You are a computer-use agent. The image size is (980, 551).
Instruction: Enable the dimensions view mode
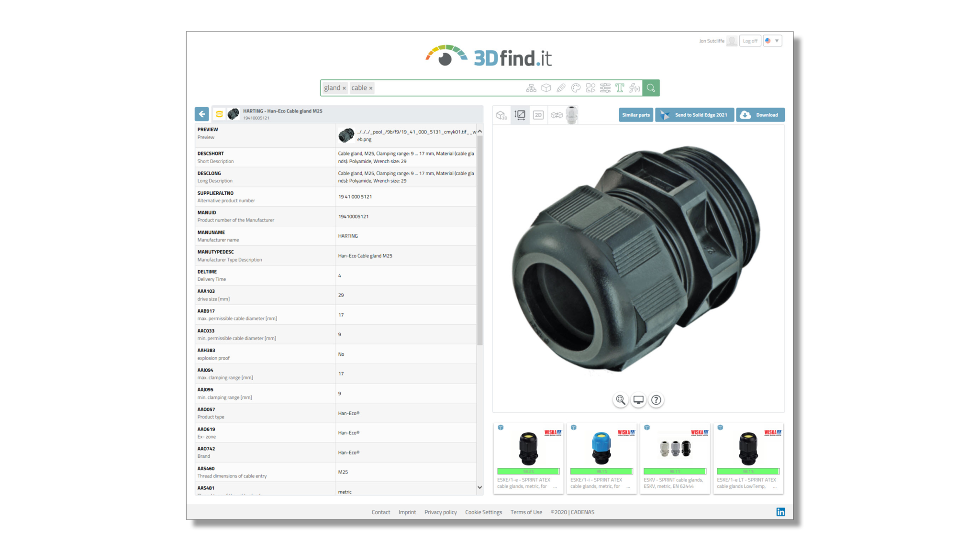point(520,115)
